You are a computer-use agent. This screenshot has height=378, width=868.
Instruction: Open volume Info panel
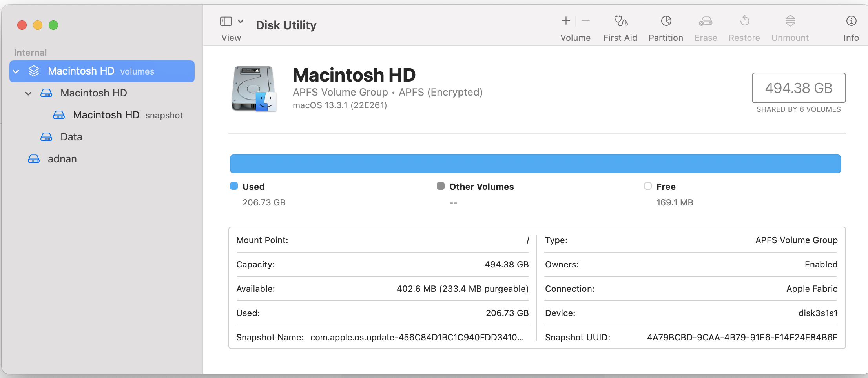coord(851,27)
